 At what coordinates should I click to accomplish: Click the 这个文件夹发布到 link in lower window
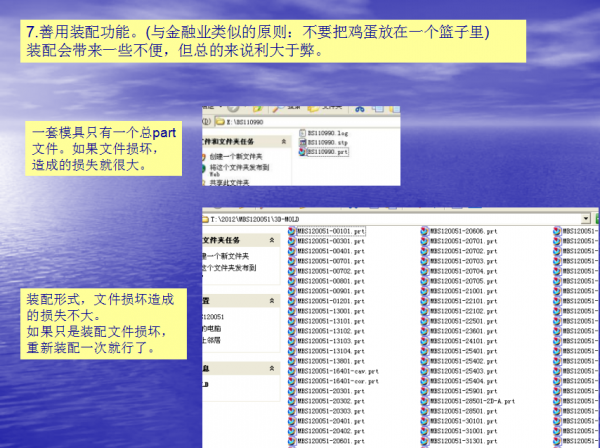tap(229, 267)
